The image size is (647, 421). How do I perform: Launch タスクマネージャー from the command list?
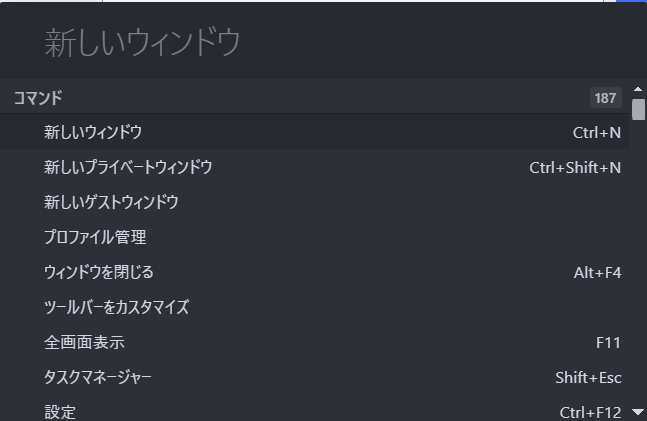coord(98,377)
